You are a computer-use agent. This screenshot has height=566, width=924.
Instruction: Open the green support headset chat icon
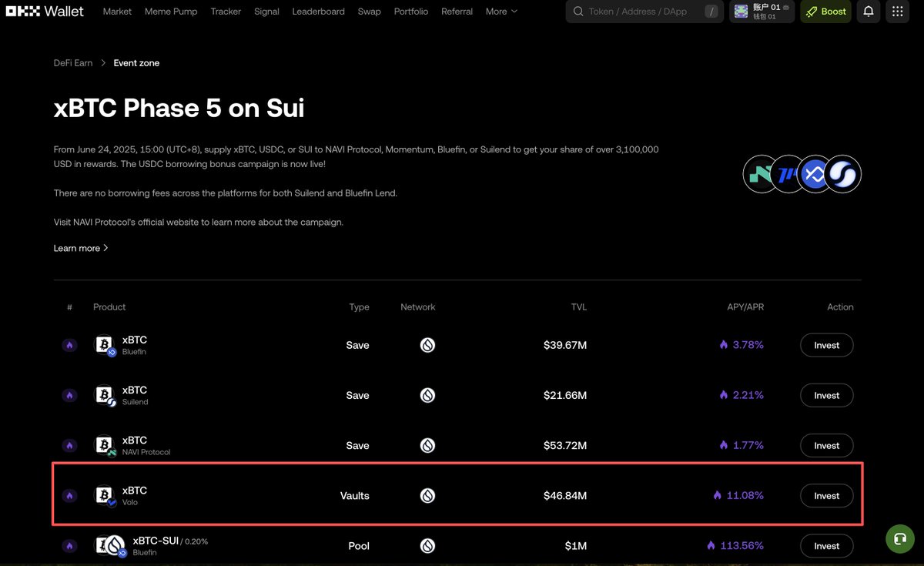pos(899,538)
